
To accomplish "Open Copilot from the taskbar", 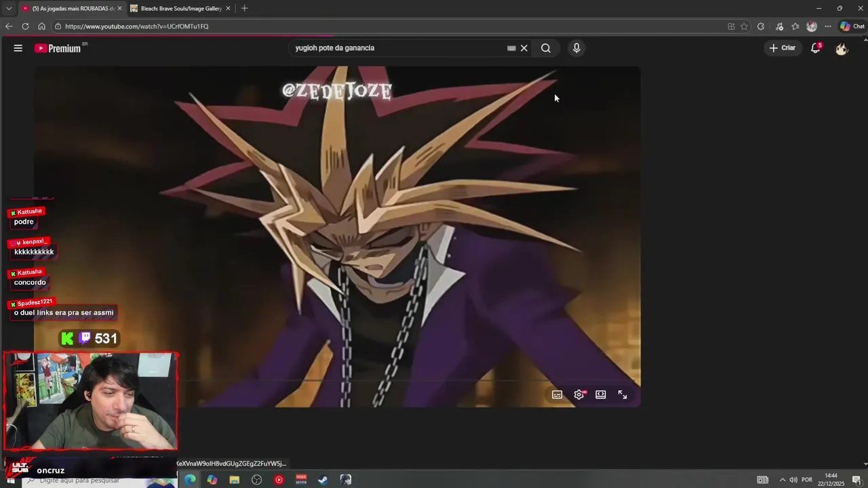I will (x=212, y=480).
